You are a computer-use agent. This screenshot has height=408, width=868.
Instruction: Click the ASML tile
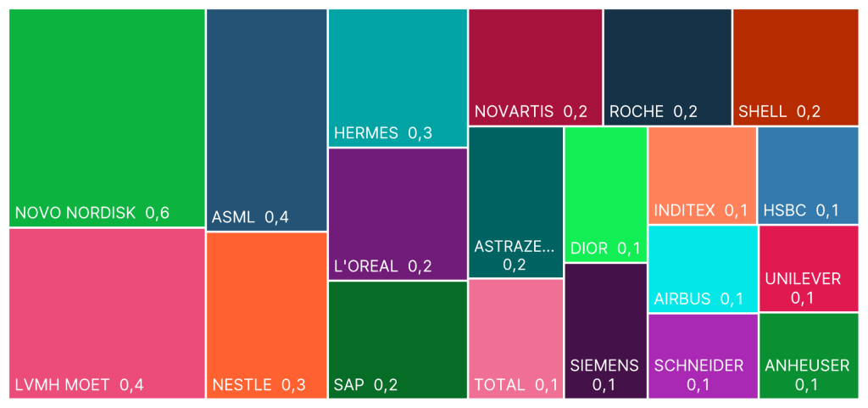coord(266,120)
